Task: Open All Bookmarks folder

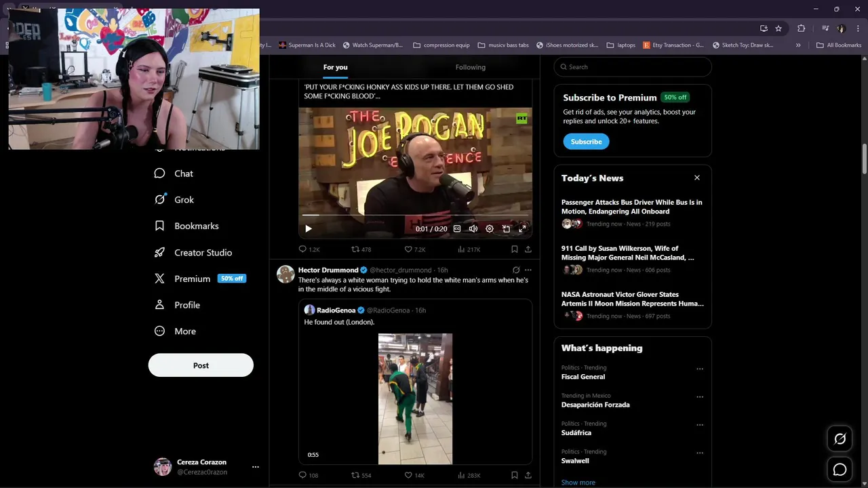Action: click(x=839, y=45)
